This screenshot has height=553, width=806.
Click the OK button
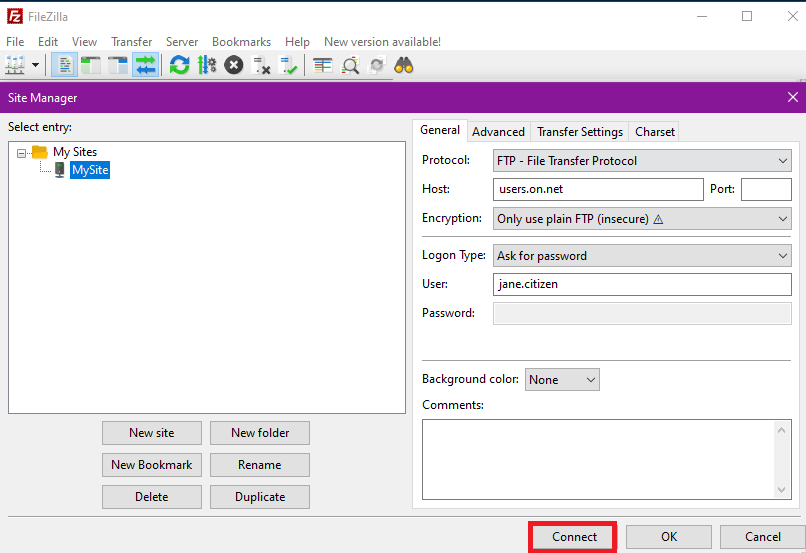668,537
